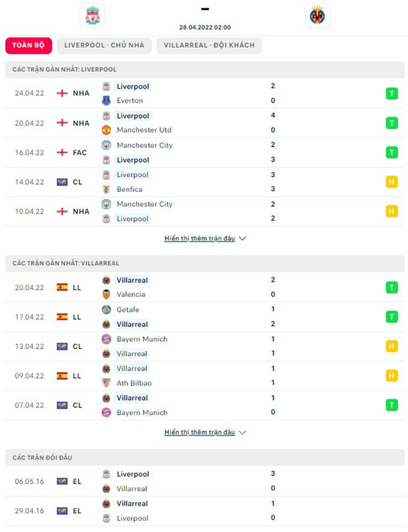Click the Manchester Utd team badge
Screen dimensions: 408x532
[106, 130]
